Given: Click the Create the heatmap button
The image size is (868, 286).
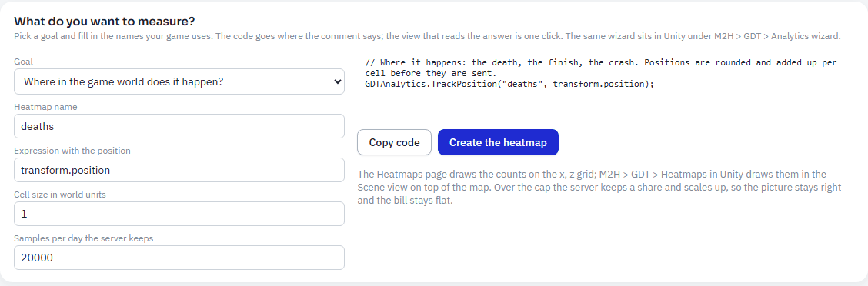Looking at the screenshot, I should click(x=498, y=142).
